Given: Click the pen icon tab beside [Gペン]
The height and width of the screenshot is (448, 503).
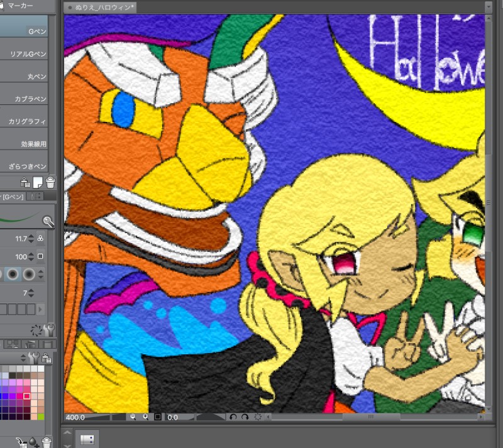Looking at the screenshot, I should point(35,196).
